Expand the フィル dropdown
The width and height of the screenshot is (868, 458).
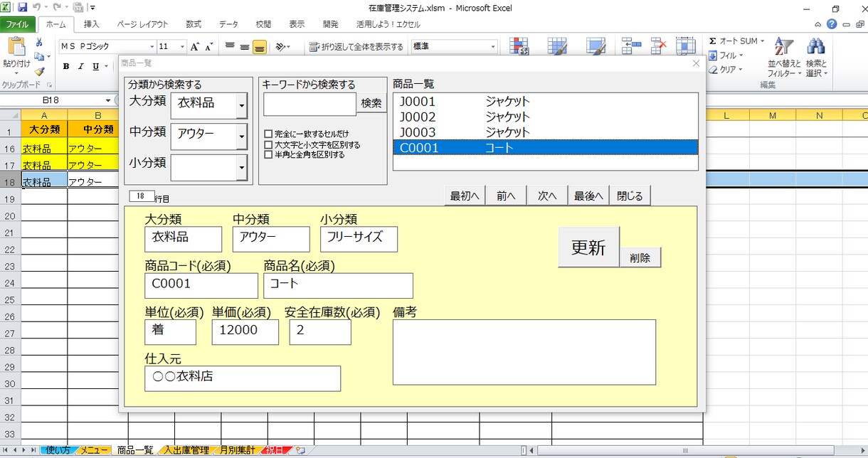tap(741, 55)
